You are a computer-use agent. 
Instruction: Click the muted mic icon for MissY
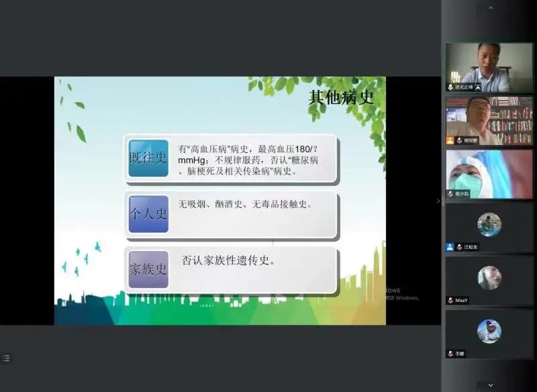click(450, 300)
